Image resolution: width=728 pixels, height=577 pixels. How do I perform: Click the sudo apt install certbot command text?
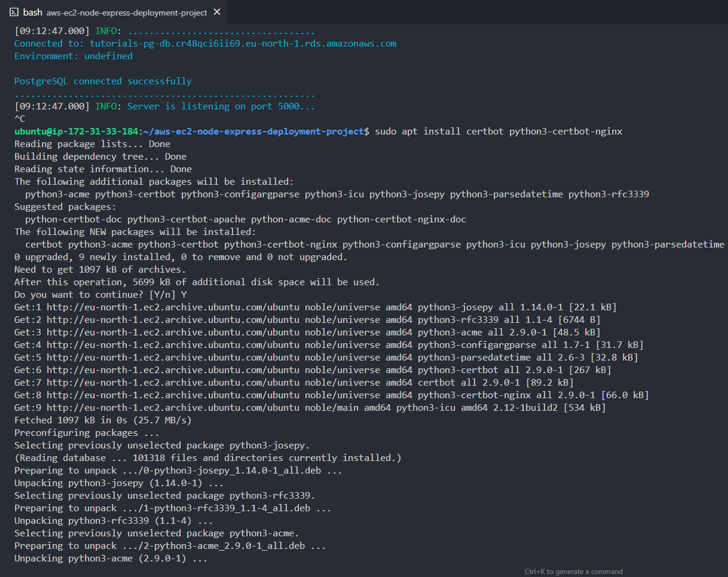coord(498,132)
